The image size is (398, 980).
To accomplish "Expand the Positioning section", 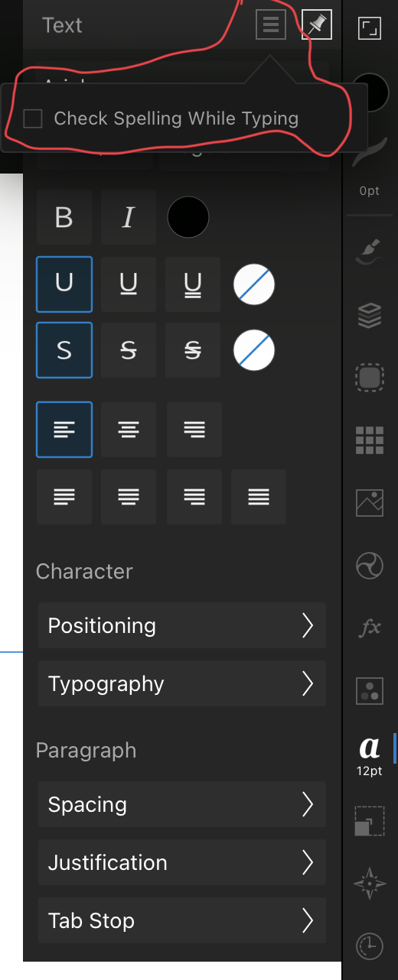I will [182, 625].
